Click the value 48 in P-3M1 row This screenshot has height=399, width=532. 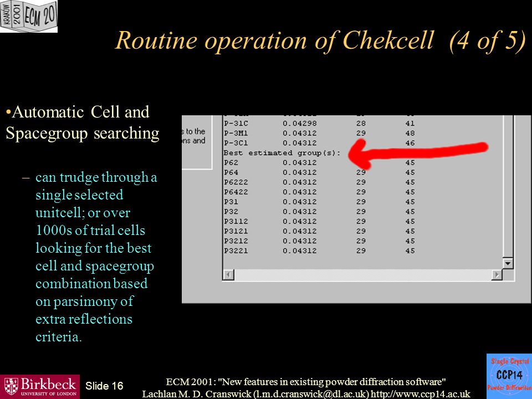click(x=410, y=134)
